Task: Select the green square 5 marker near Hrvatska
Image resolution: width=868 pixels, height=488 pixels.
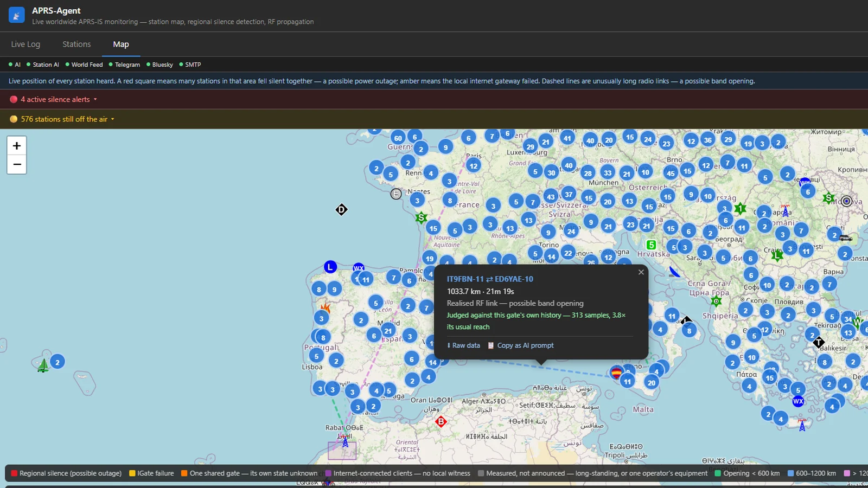Action: point(652,245)
